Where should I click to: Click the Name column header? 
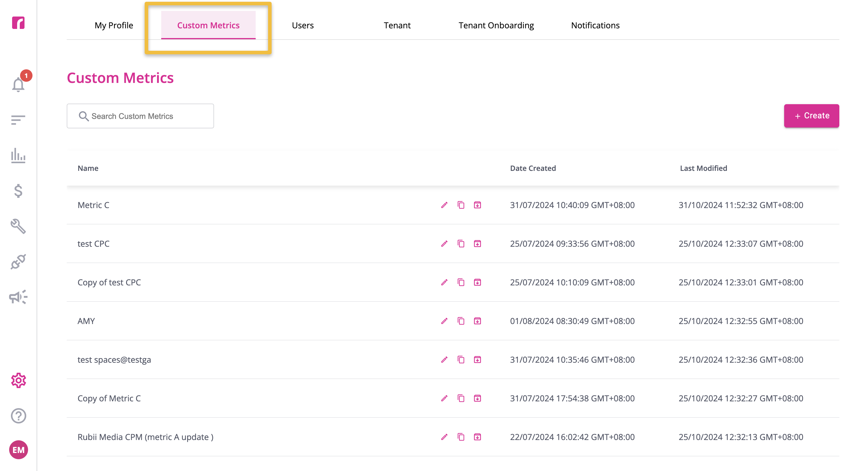point(88,168)
